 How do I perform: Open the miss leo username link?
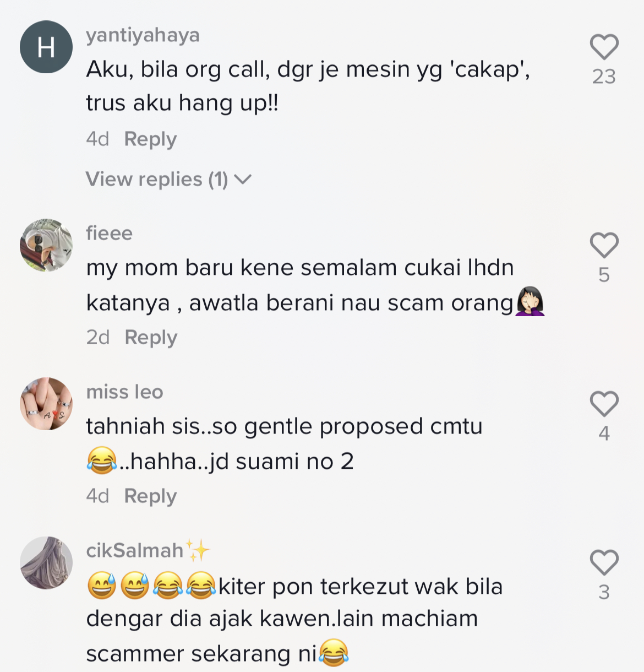coord(124,392)
